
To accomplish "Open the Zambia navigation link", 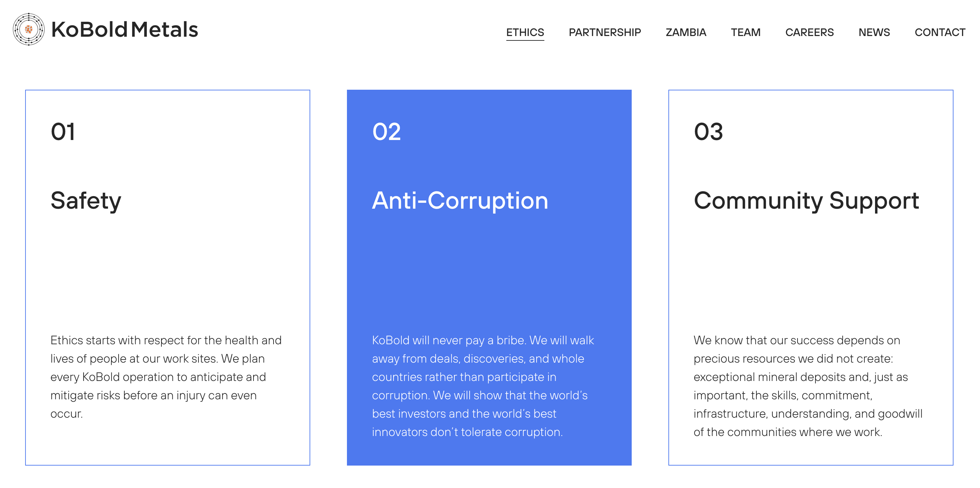I will (x=685, y=32).
